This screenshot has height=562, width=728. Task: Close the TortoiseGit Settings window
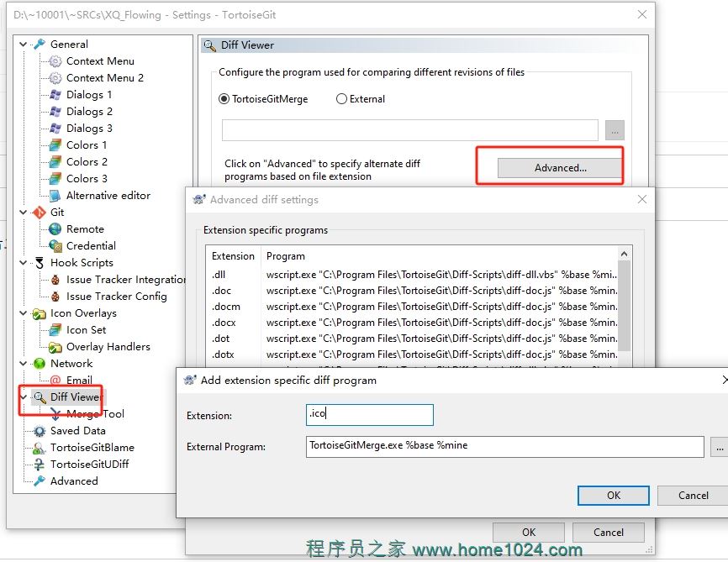[642, 14]
